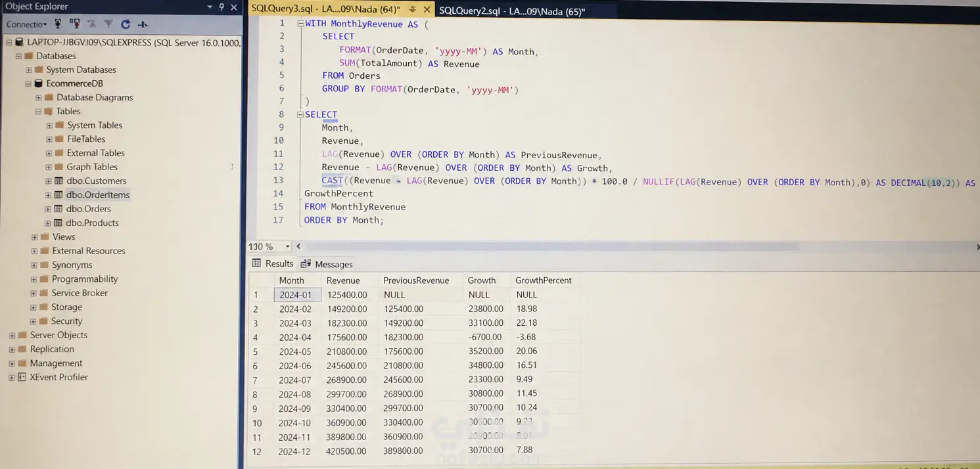980x469 pixels.
Task: Click the Stop icon in Object Explorer toolbar
Action: [x=92, y=24]
